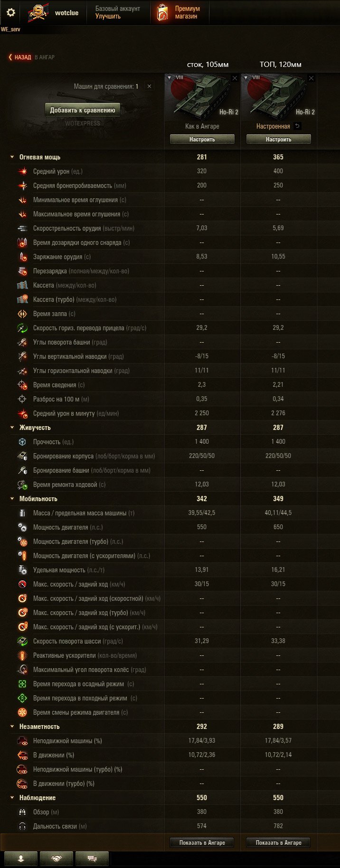The width and height of the screenshot is (340, 868).
Task: Remove the first Ho-Ri 2 from comparison
Action: [x=235, y=78]
